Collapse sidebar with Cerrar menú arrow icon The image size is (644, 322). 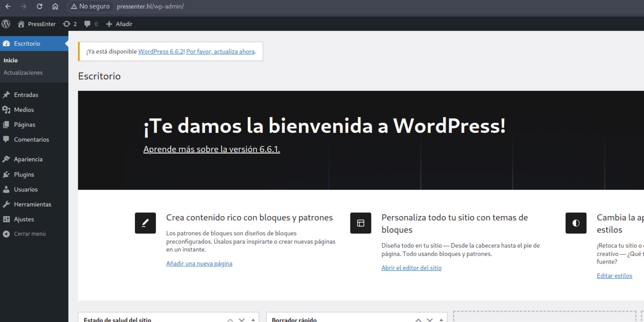click(6, 234)
